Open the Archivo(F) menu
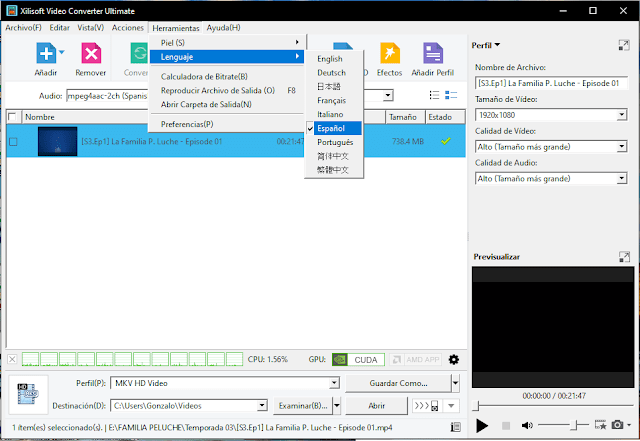The width and height of the screenshot is (640, 441). point(23,28)
